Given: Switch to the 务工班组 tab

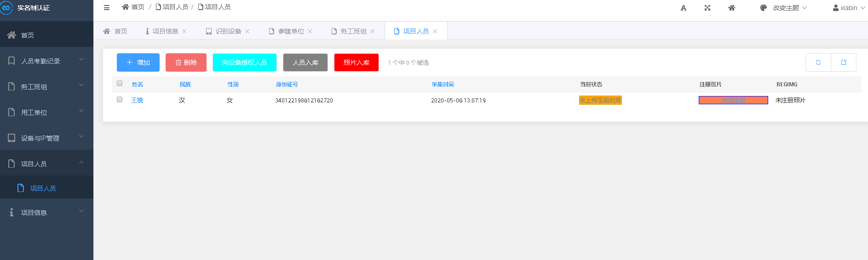Looking at the screenshot, I should point(353,31).
